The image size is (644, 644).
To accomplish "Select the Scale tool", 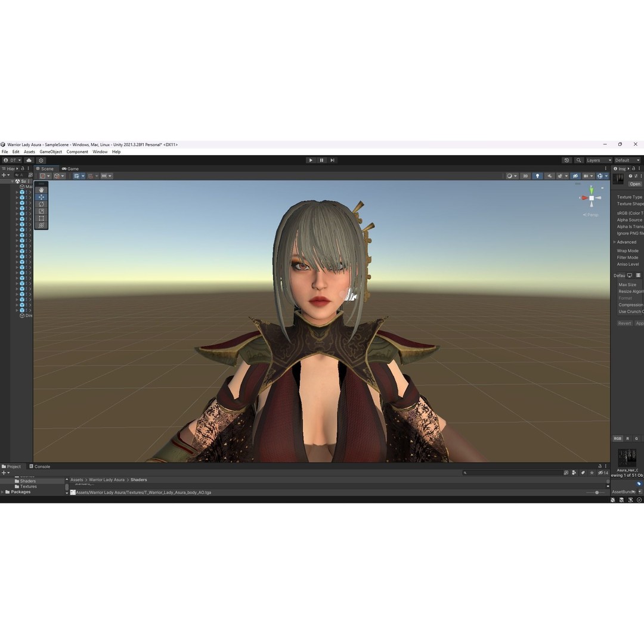I will pos(41,211).
